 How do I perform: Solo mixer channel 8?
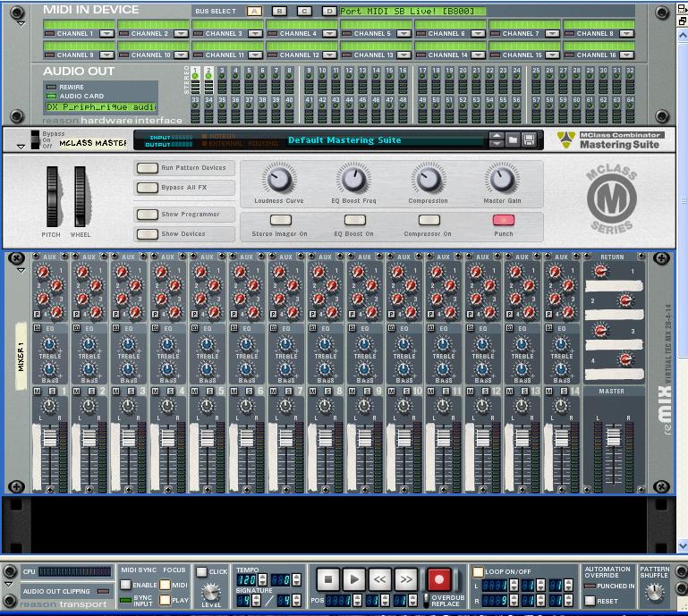pos(327,391)
